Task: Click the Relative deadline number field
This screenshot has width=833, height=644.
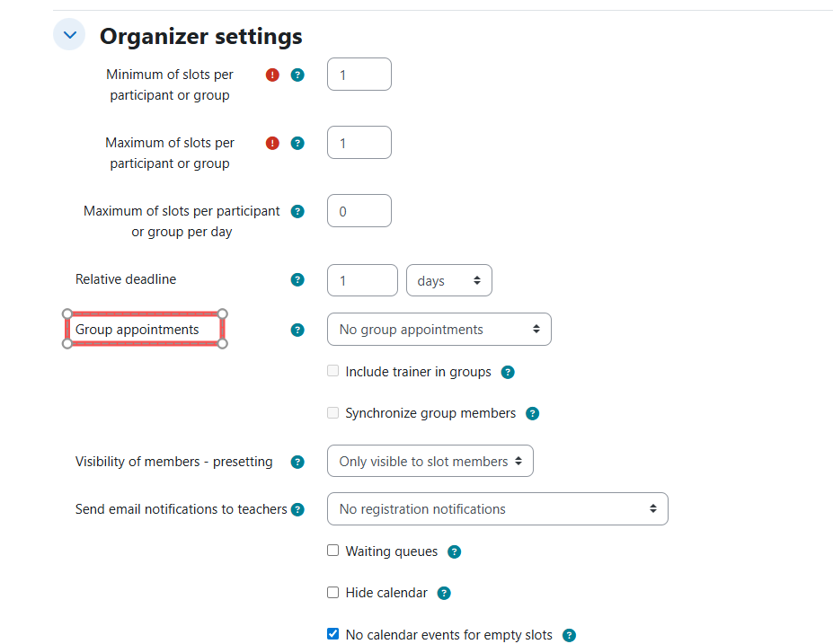Action: (x=362, y=280)
